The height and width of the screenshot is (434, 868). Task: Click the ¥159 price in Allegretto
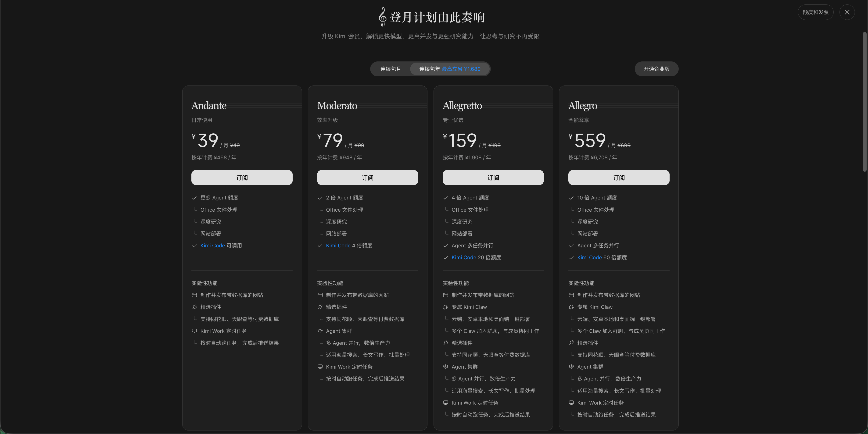tap(460, 140)
